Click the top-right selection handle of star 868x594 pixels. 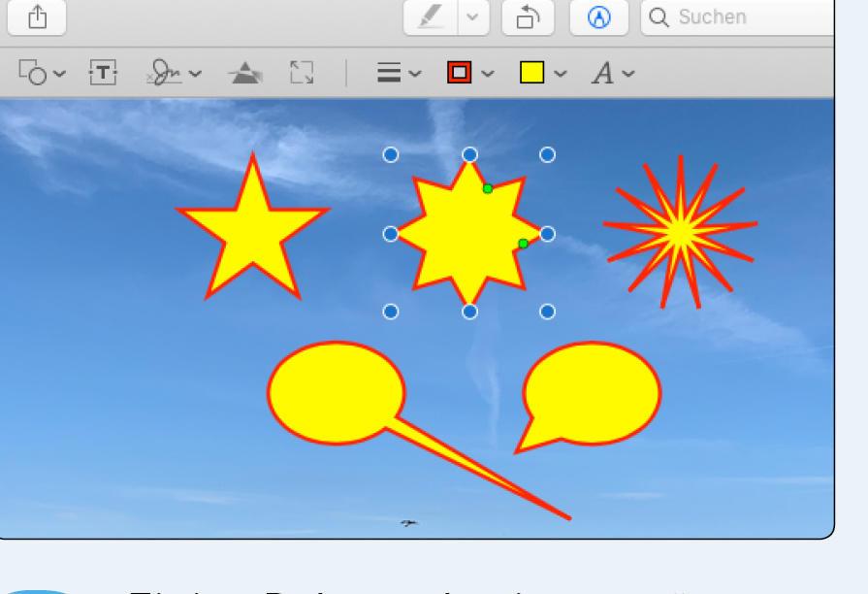click(547, 154)
